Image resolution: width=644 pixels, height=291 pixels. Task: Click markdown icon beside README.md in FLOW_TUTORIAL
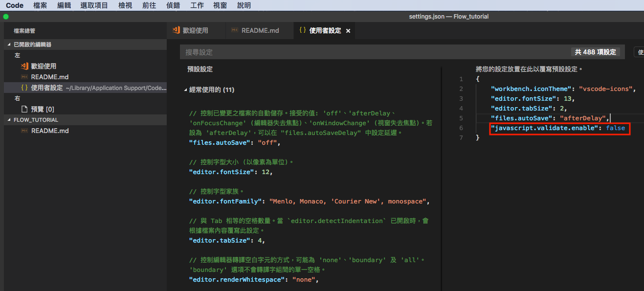[24, 131]
